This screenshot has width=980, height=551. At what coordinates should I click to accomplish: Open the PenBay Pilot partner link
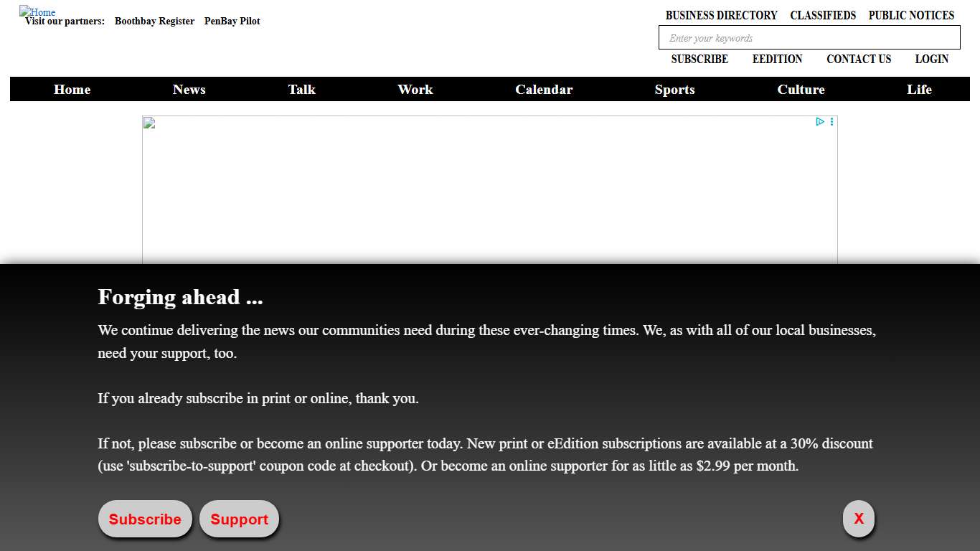232,22
